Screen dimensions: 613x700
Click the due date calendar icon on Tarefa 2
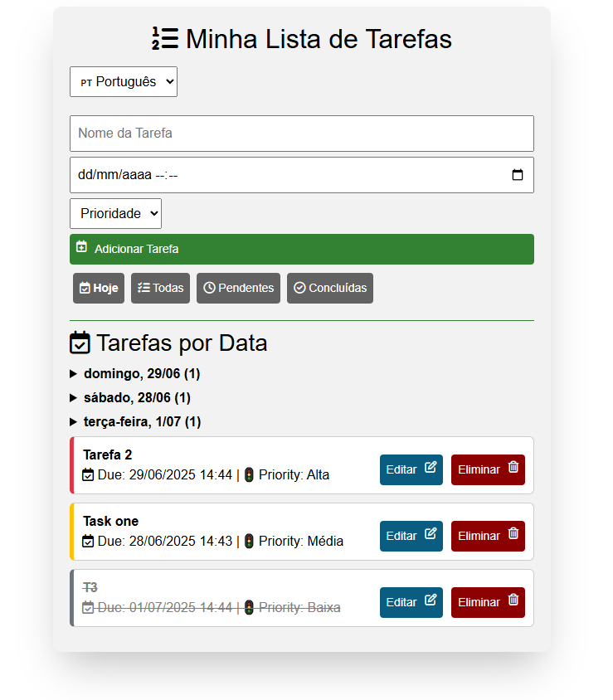tap(89, 475)
